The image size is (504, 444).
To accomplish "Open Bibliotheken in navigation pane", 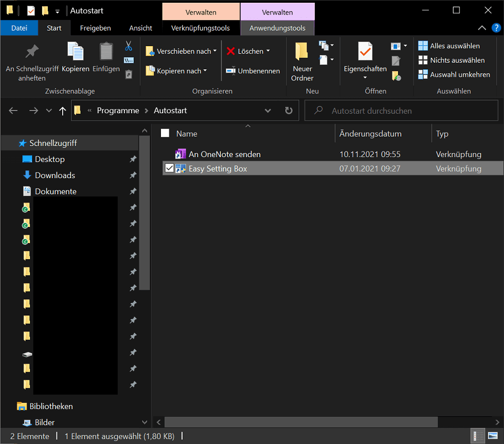I will [x=51, y=406].
